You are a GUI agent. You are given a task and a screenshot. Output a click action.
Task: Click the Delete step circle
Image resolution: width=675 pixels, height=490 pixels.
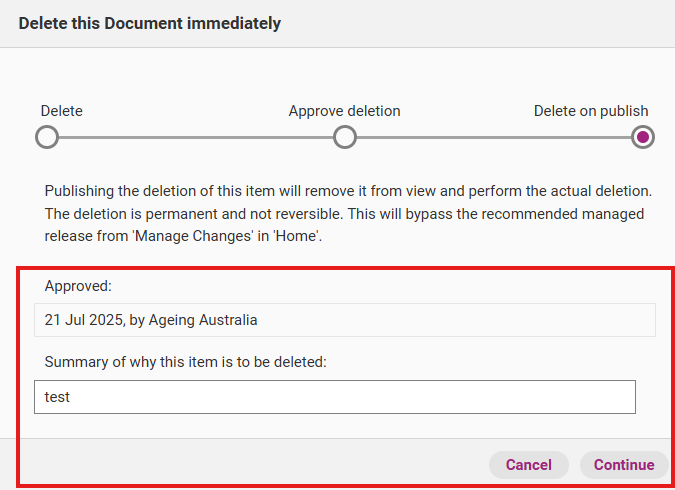(x=46, y=137)
